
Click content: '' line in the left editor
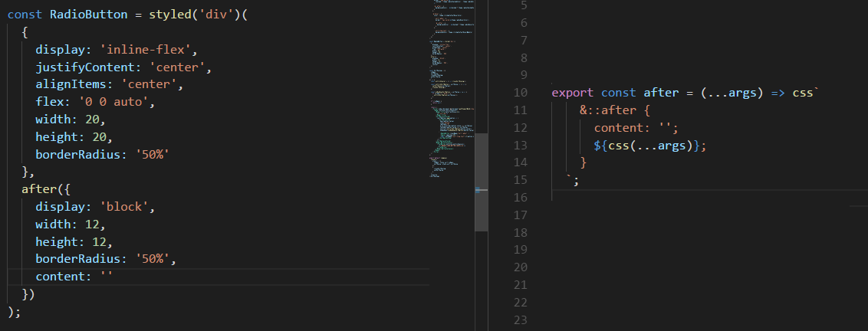[x=74, y=276]
